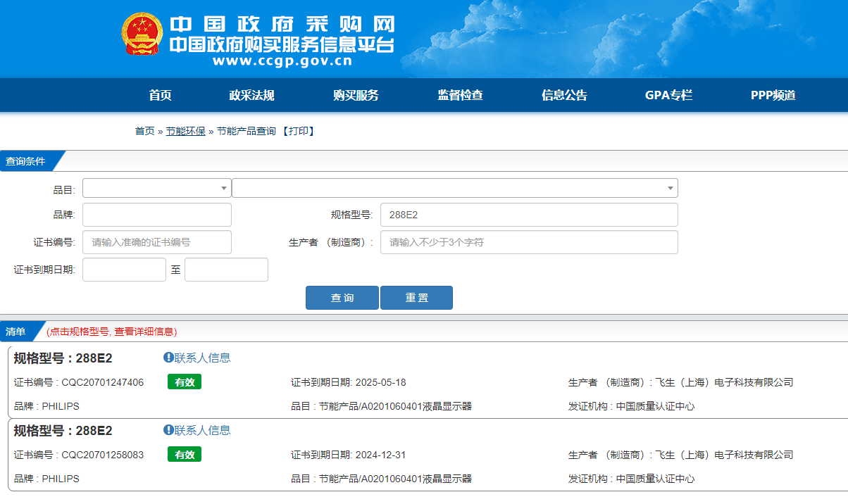Open 购买服务 navigation menu item
Image resolution: width=848 pixels, height=504 pixels.
point(356,96)
